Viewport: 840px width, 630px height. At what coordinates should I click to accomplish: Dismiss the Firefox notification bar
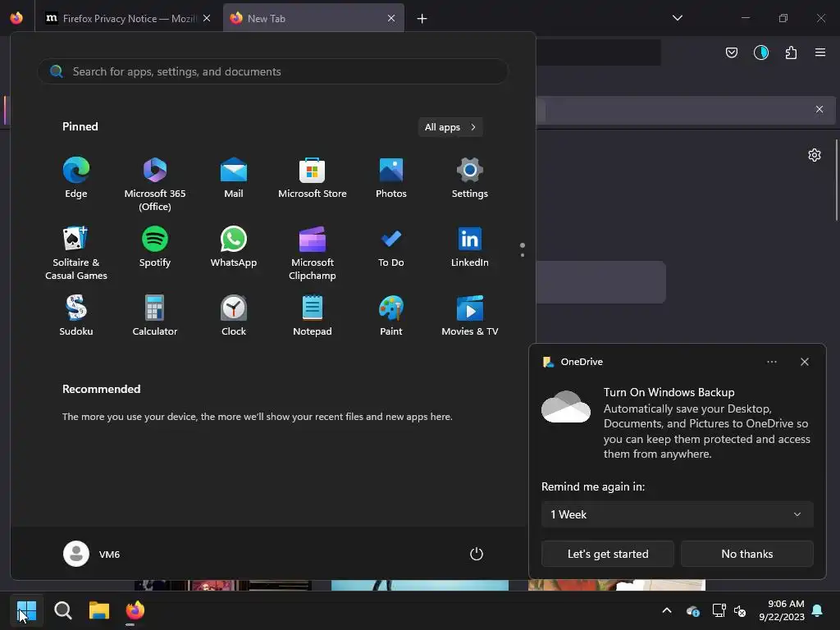click(819, 109)
